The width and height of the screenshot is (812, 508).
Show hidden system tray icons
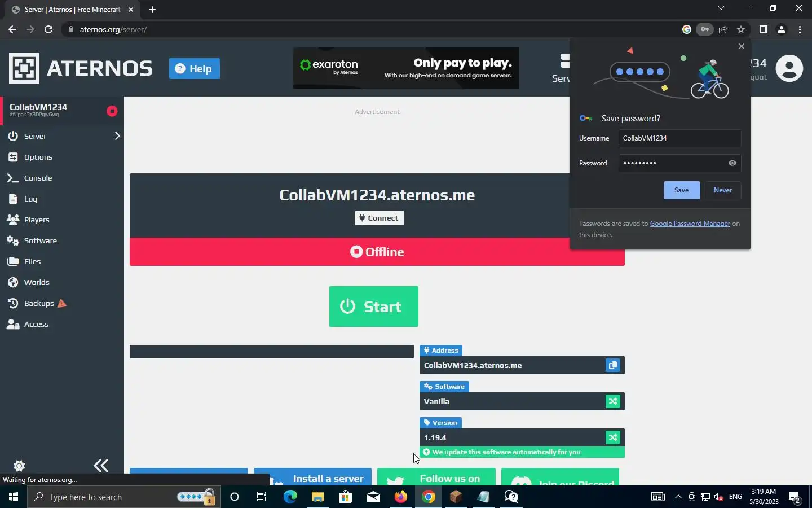coord(678,497)
